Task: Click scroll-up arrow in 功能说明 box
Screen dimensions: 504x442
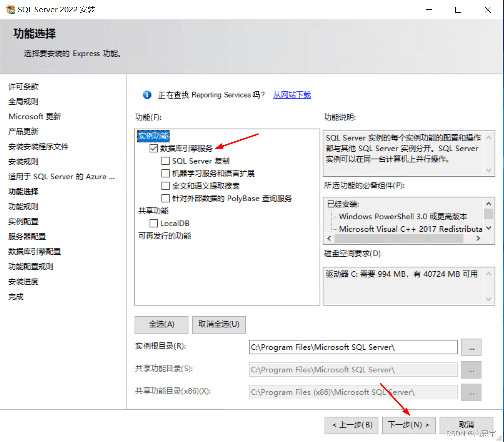Action: coord(489,137)
